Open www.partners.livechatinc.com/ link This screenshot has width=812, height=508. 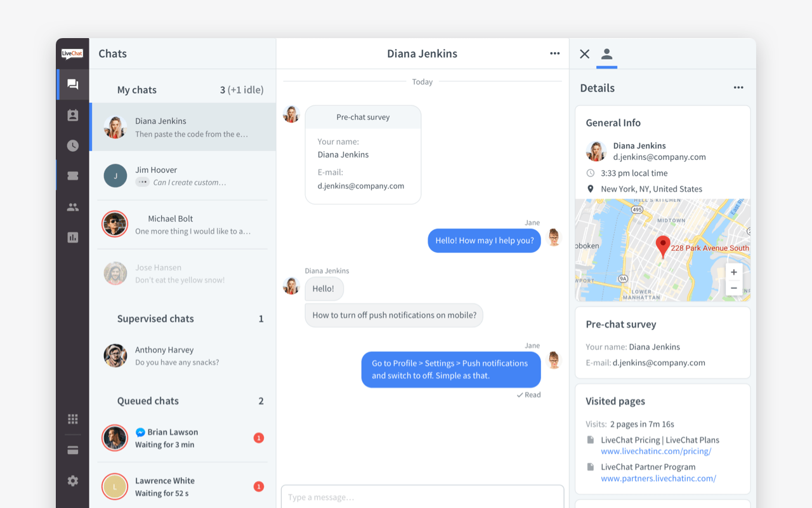pos(658,479)
